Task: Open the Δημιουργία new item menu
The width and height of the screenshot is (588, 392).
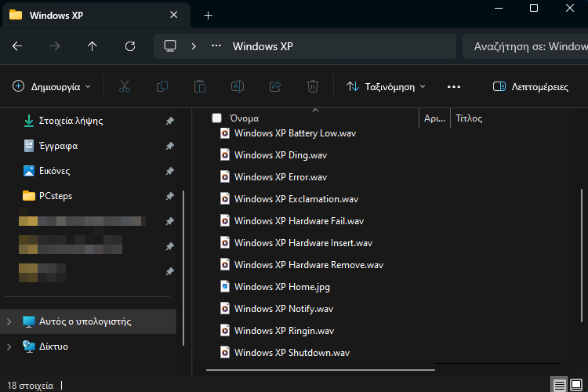Action: pyautogui.click(x=52, y=87)
